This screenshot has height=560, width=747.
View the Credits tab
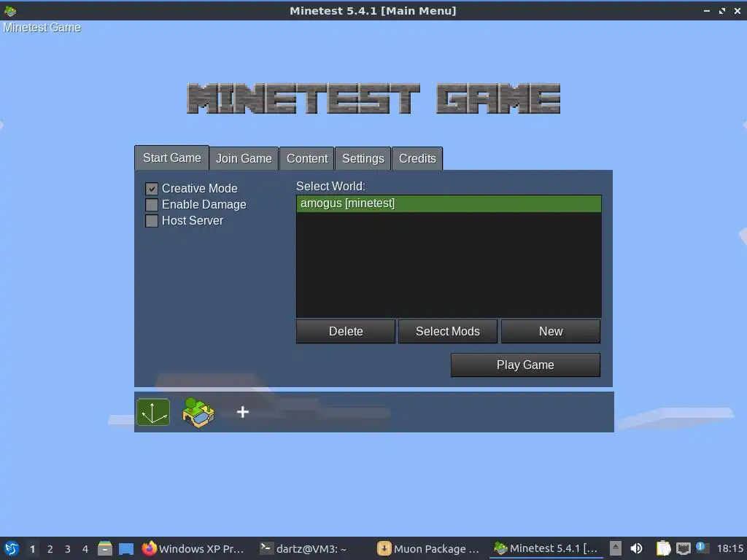(x=417, y=158)
